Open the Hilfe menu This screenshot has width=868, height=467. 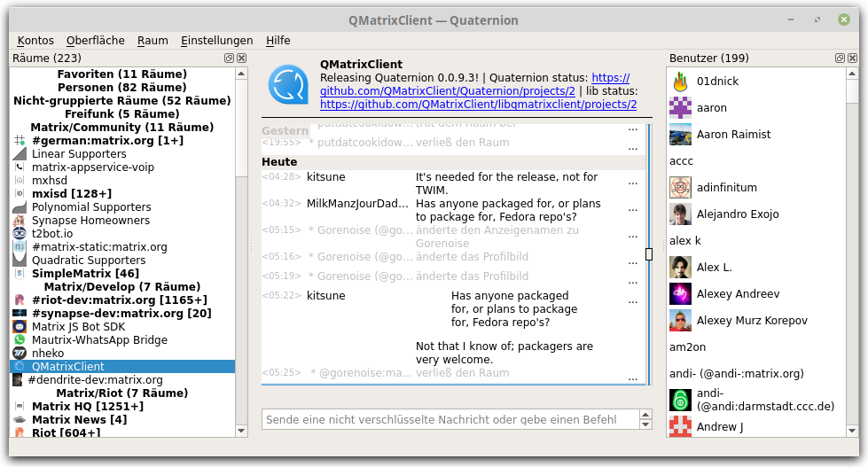point(278,41)
